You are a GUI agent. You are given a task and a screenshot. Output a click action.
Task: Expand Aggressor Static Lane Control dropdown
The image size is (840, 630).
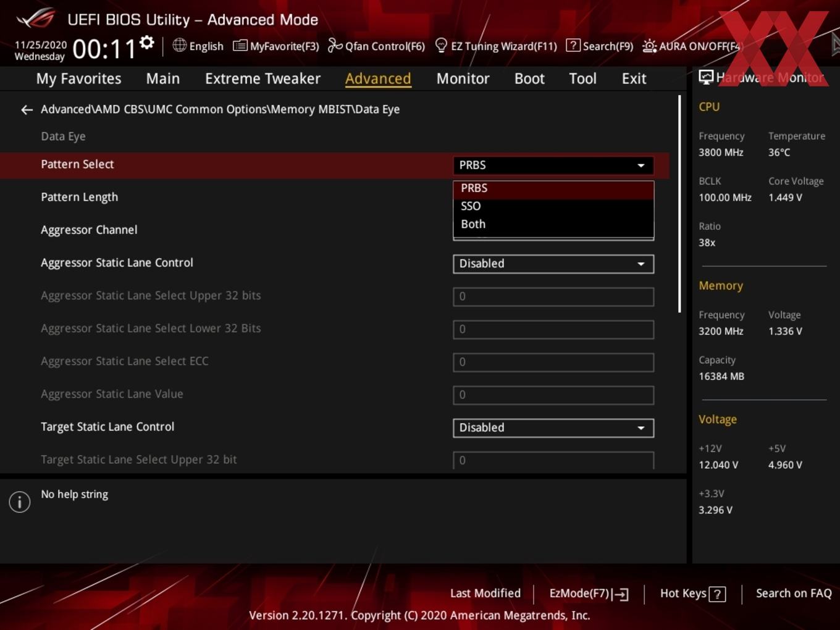553,264
